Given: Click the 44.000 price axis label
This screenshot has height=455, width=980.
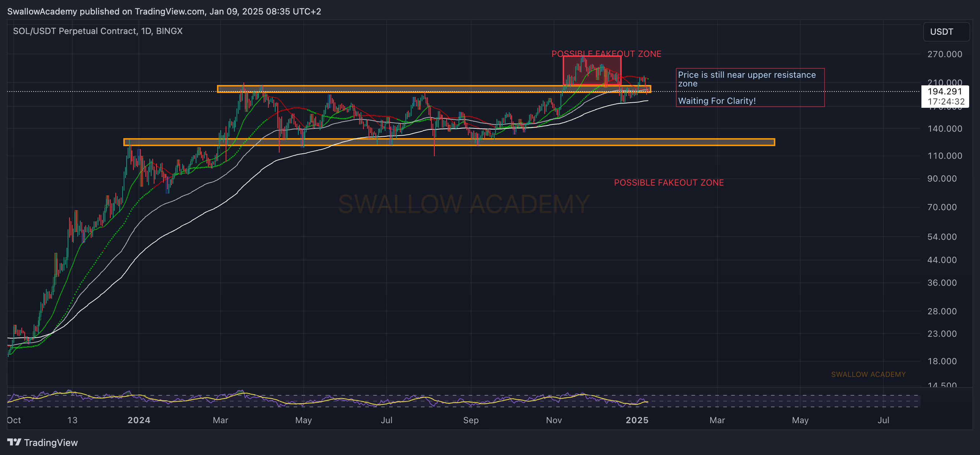Looking at the screenshot, I should [942, 260].
